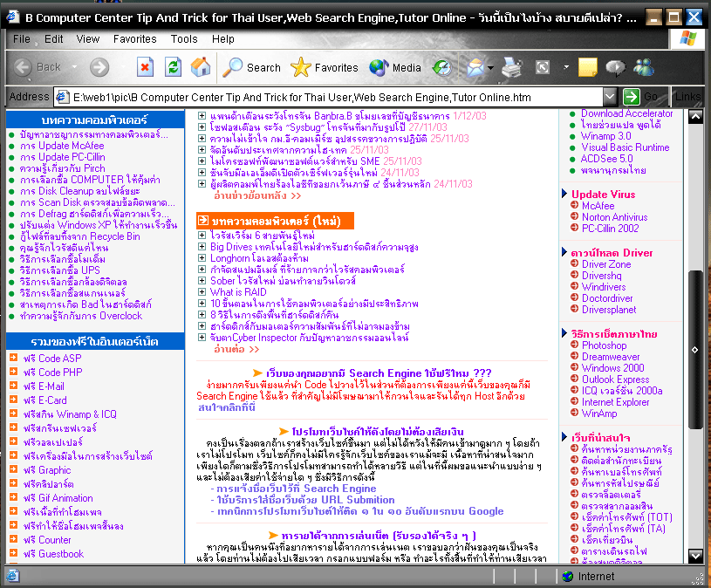Expand the plus box beside Banbra.B news
This screenshot has width=711, height=588.
point(202,116)
